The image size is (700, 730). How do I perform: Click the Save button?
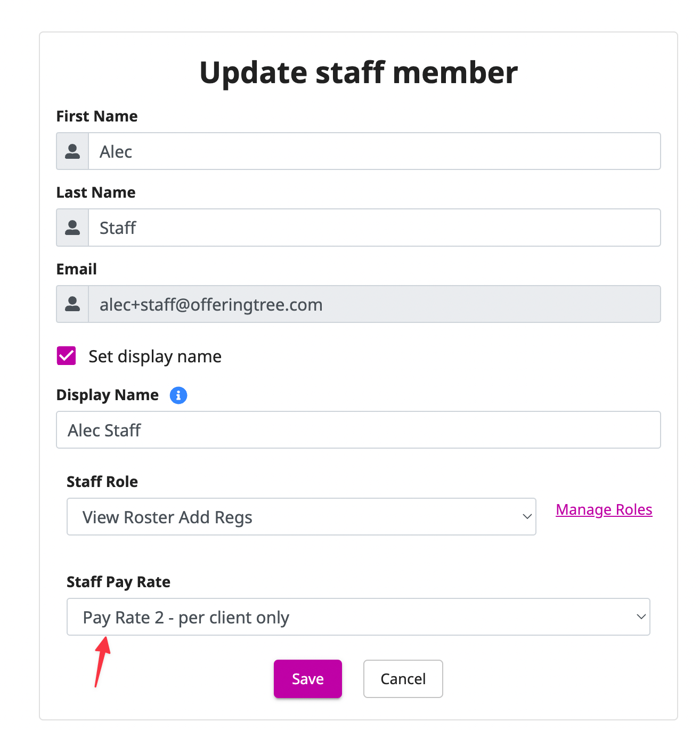click(x=307, y=678)
